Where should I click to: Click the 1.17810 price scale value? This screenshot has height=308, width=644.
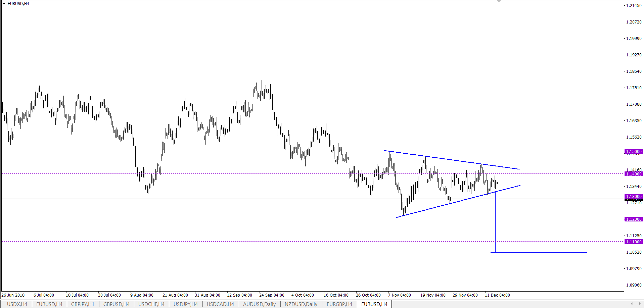[x=634, y=88]
